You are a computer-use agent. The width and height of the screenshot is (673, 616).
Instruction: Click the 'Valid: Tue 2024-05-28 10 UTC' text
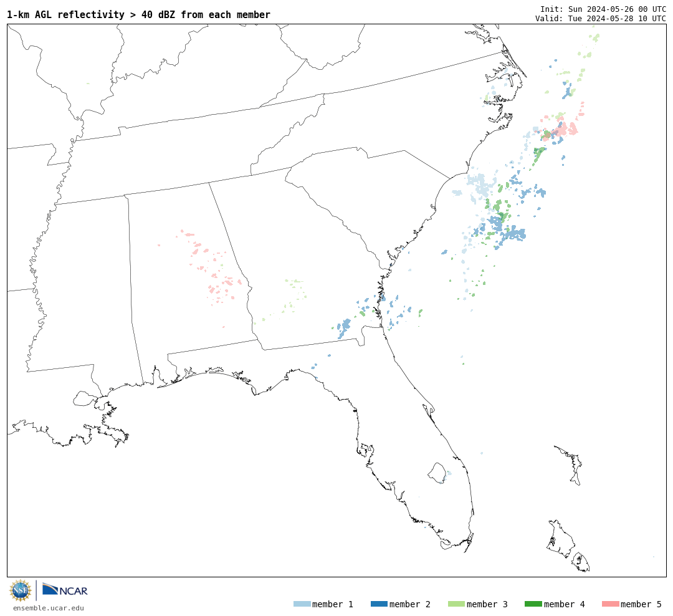click(601, 19)
